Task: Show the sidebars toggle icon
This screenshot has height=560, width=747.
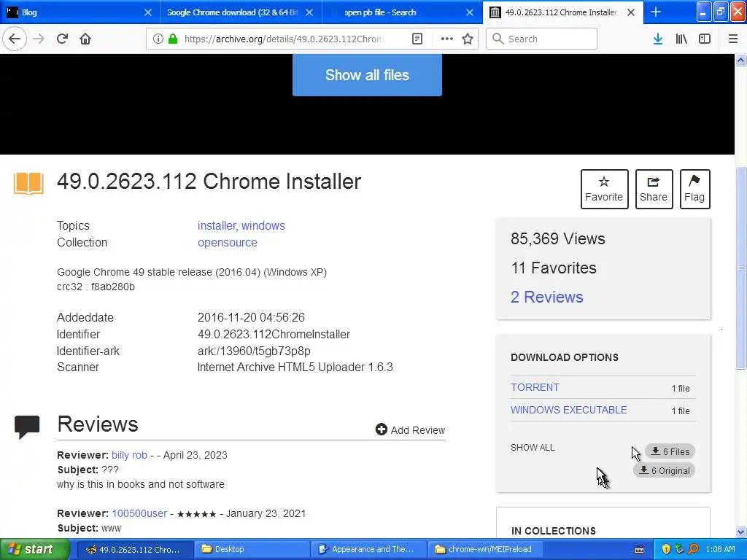Action: (x=704, y=39)
